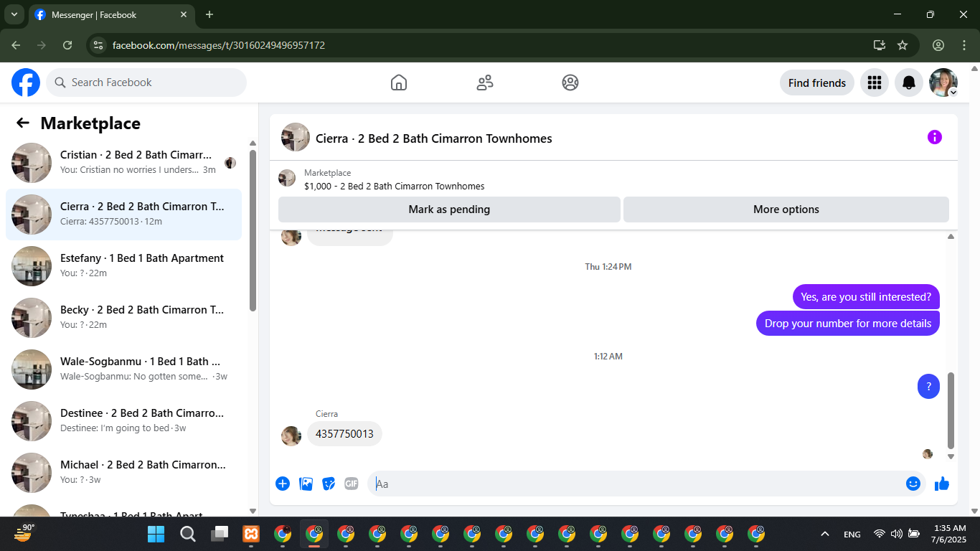Screen dimensions: 980x551
Task: Click Mark as pending button
Action: 449,209
